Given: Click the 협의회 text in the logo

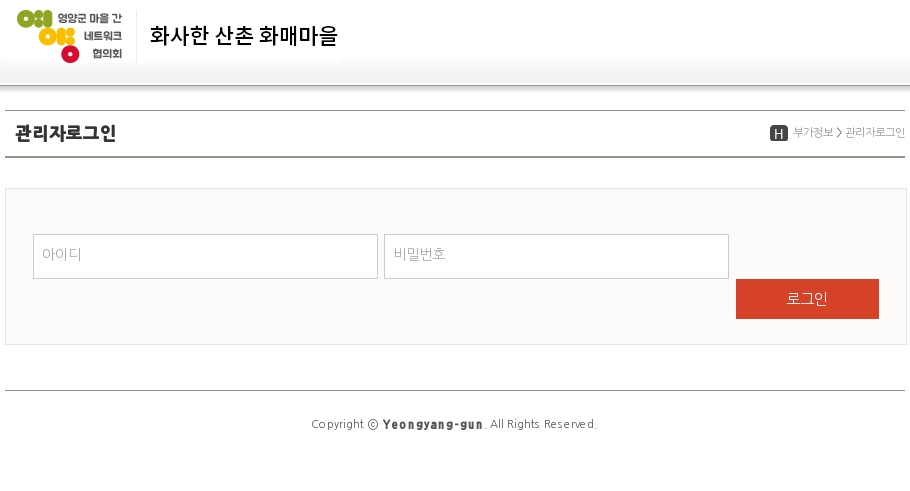Looking at the screenshot, I should coord(106,54).
